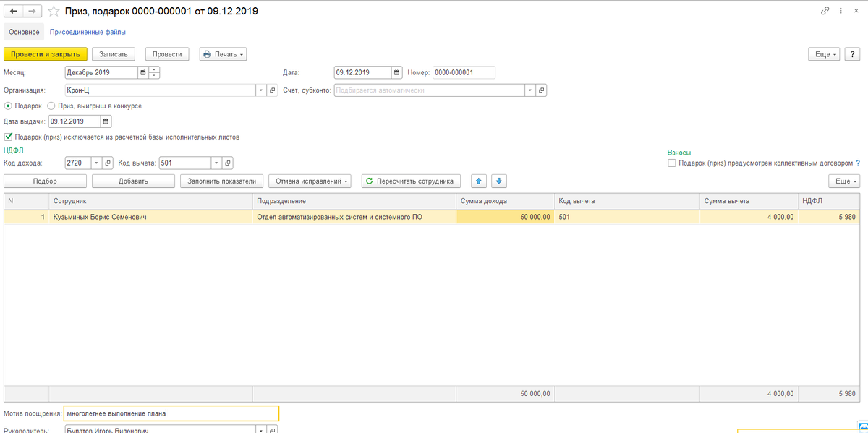Image resolution: width=868 pixels, height=433 pixels.
Task: Move row down with blue arrow
Action: 500,181
